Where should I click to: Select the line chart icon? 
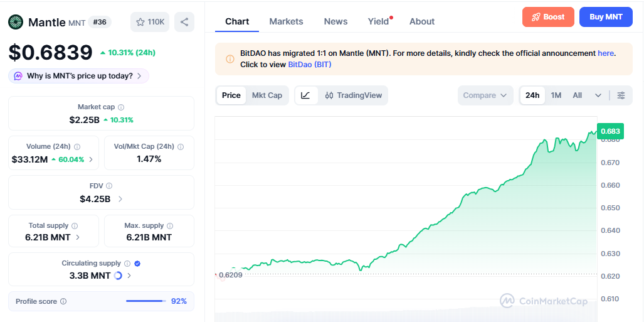(x=306, y=95)
